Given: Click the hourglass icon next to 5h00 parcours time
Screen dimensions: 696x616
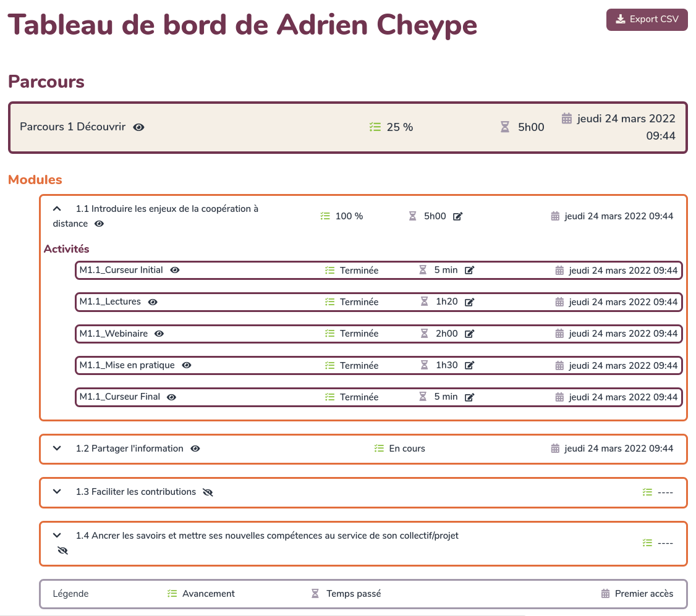Looking at the screenshot, I should (504, 127).
